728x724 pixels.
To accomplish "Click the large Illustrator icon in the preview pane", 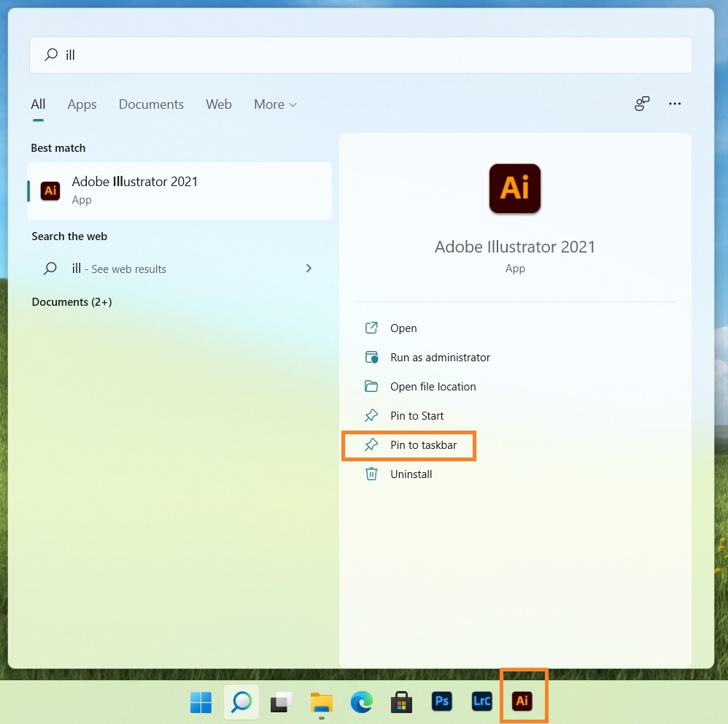I will [515, 188].
